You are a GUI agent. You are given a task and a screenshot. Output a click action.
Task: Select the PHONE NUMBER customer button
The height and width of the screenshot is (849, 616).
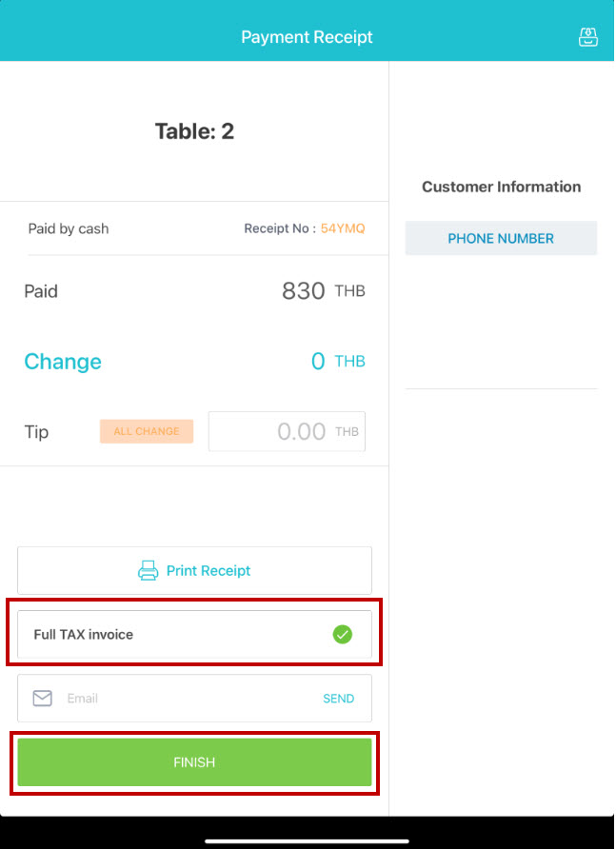tap(501, 239)
